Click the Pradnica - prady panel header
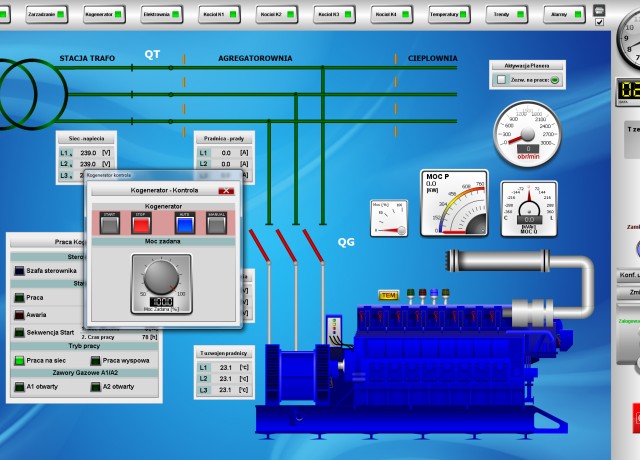640x460 pixels. click(x=224, y=139)
